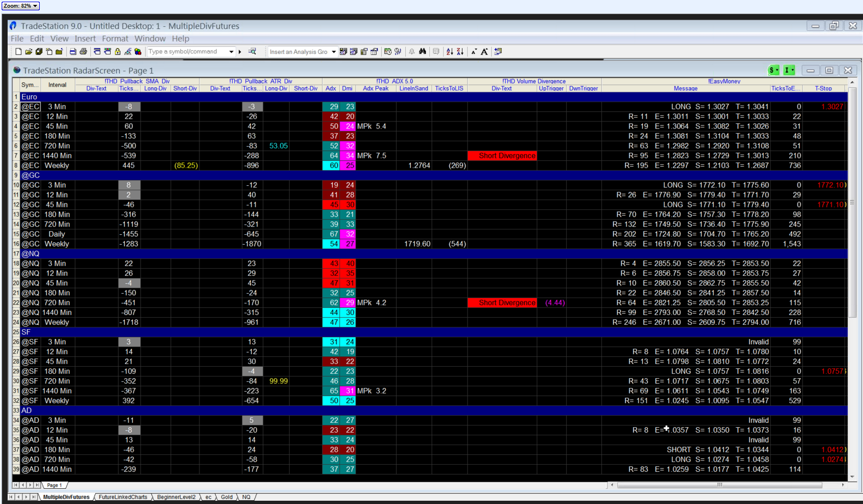The image size is (863, 504).
Task: Click the multicolor balls icon in toolbar
Action: (138, 52)
